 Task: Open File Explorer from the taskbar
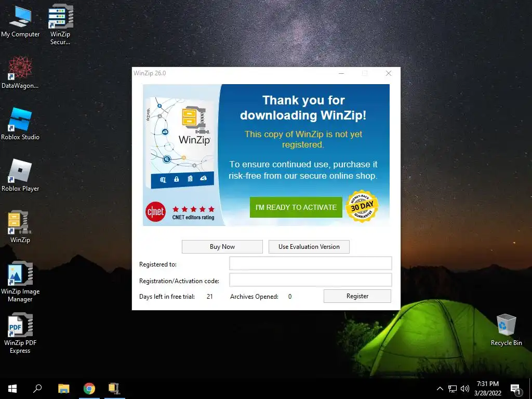tap(63, 389)
